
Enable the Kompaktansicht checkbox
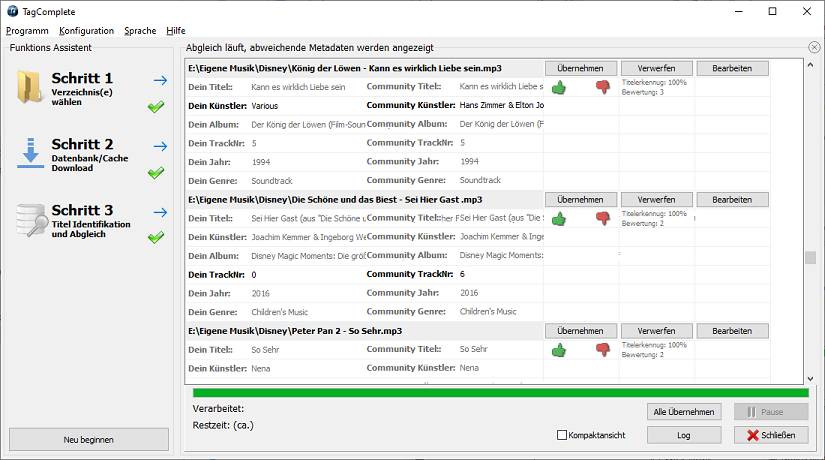[562, 435]
